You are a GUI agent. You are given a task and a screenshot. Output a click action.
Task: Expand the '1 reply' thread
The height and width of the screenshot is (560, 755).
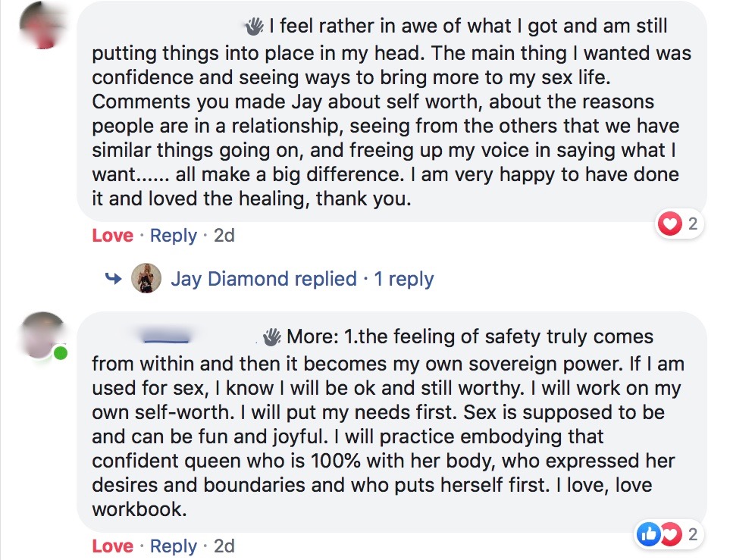point(404,279)
